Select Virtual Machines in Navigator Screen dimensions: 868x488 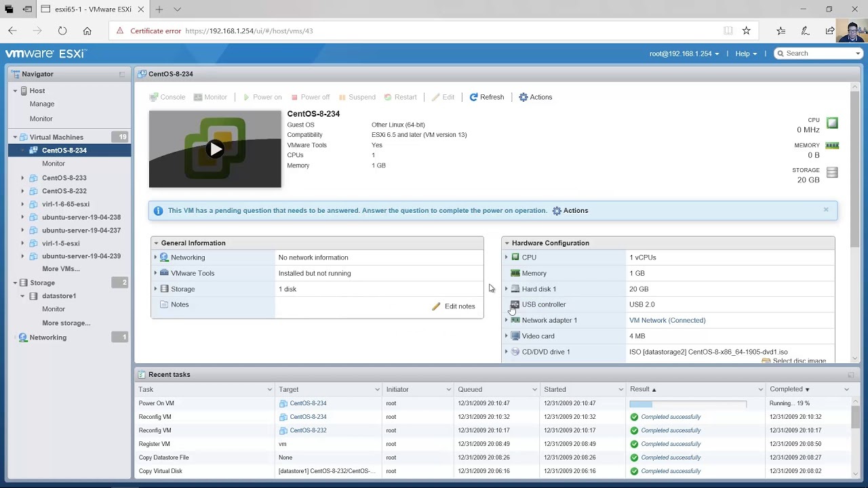(56, 137)
